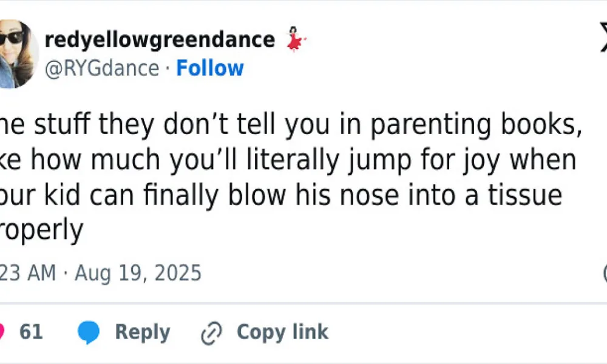Click the blue reply speech bubble icon
This screenshot has height=364, width=607.
coord(89,332)
